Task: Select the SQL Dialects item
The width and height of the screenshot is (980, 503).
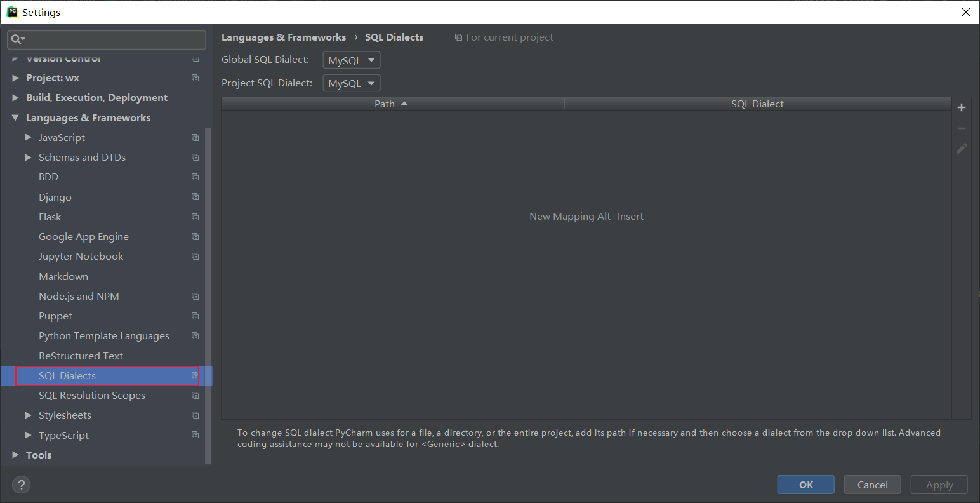Action: [67, 376]
